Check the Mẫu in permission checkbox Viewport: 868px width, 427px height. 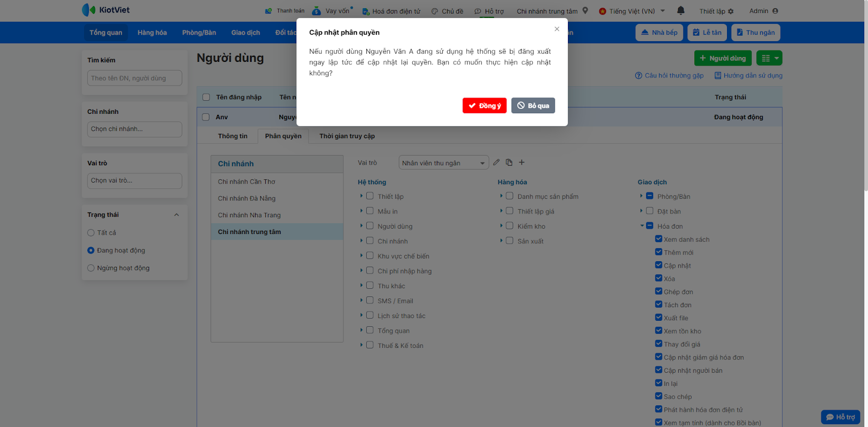(x=370, y=211)
